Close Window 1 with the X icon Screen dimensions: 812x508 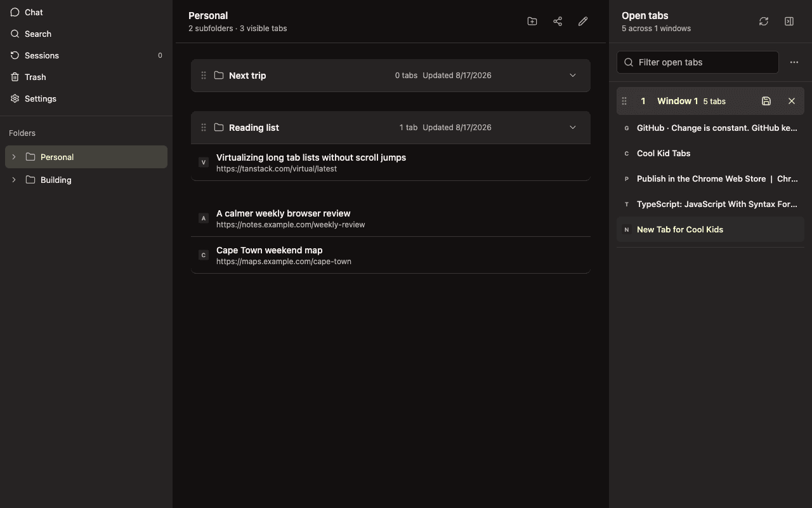pos(792,101)
